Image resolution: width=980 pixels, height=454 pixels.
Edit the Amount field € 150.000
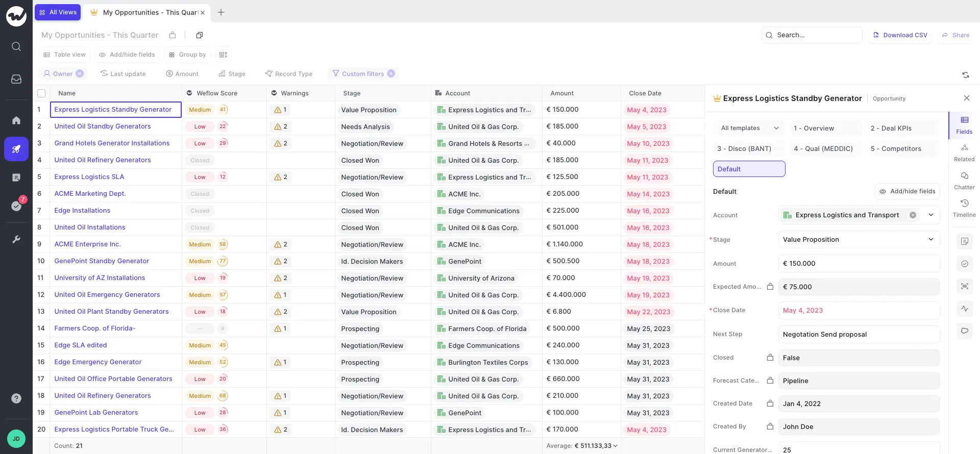tap(859, 264)
